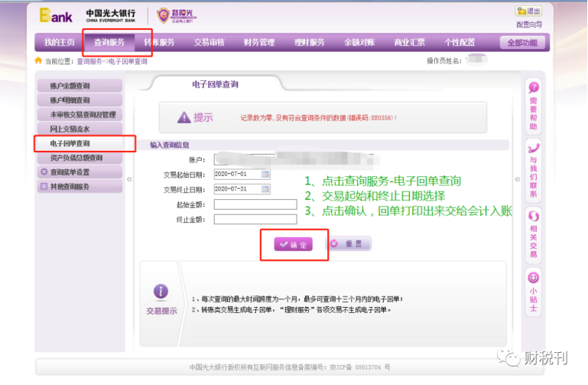Switch to the 理财服务 tab
Image resolution: width=588 pixels, height=385 pixels.
pyautogui.click(x=310, y=42)
